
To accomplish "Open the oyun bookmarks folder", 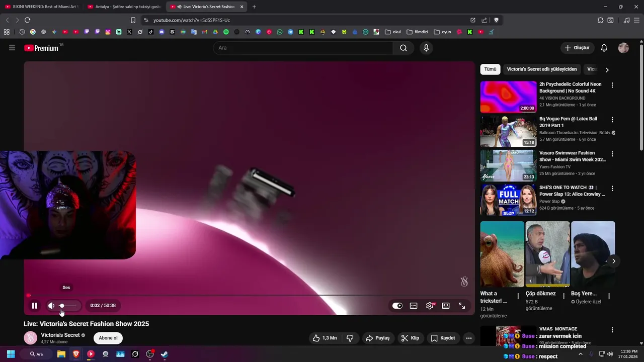I will tap(442, 32).
